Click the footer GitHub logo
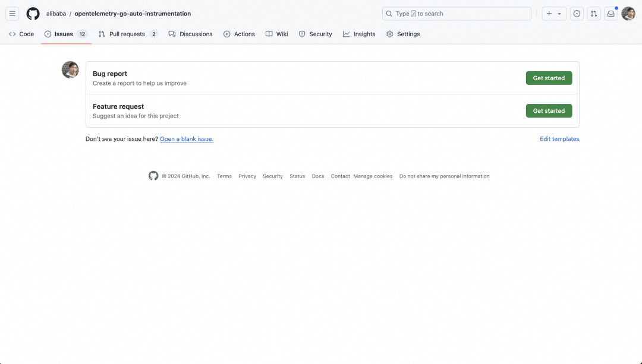The height and width of the screenshot is (364, 642). point(153,176)
